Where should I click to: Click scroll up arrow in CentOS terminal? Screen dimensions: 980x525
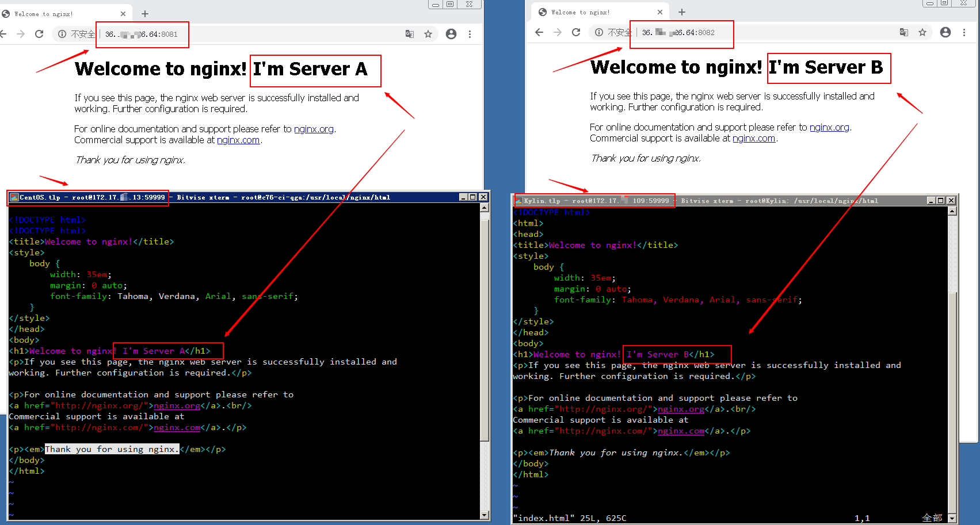tap(485, 208)
